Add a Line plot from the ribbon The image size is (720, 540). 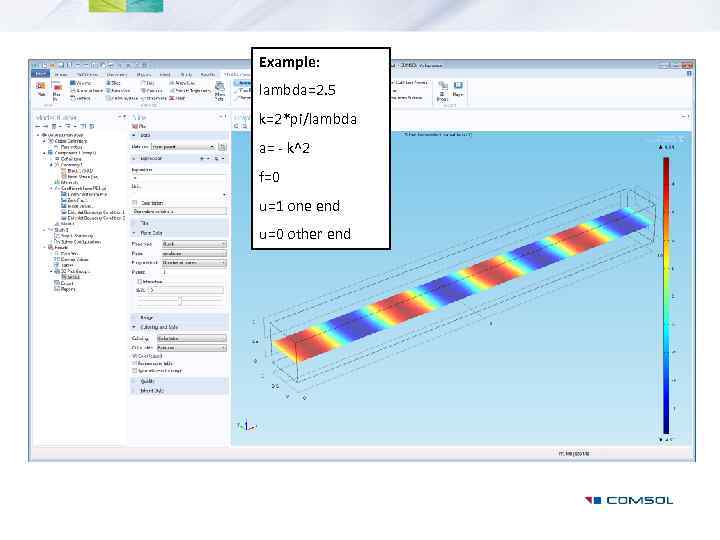[x=148, y=83]
